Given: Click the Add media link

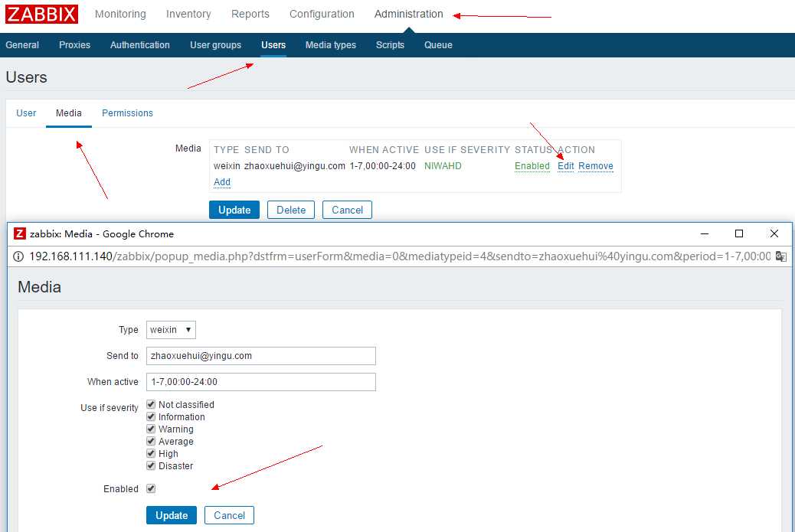Looking at the screenshot, I should pos(222,182).
